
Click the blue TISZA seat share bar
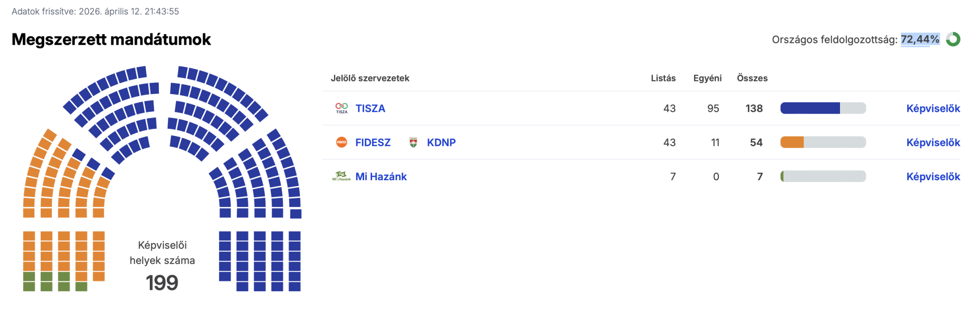tap(810, 108)
